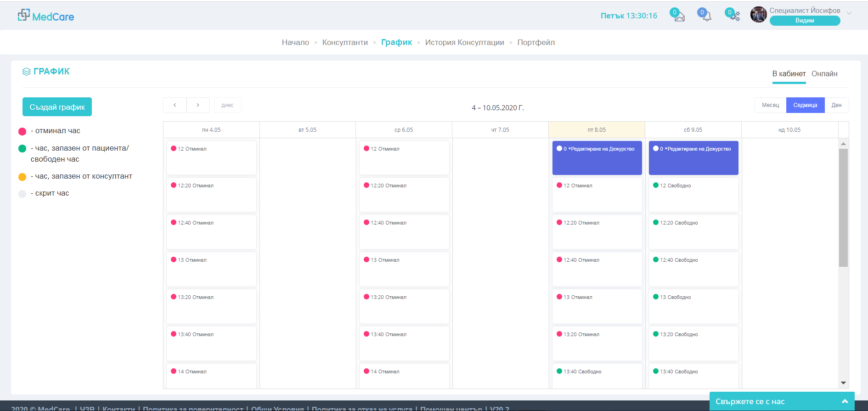Select the Месец calendar view

770,105
